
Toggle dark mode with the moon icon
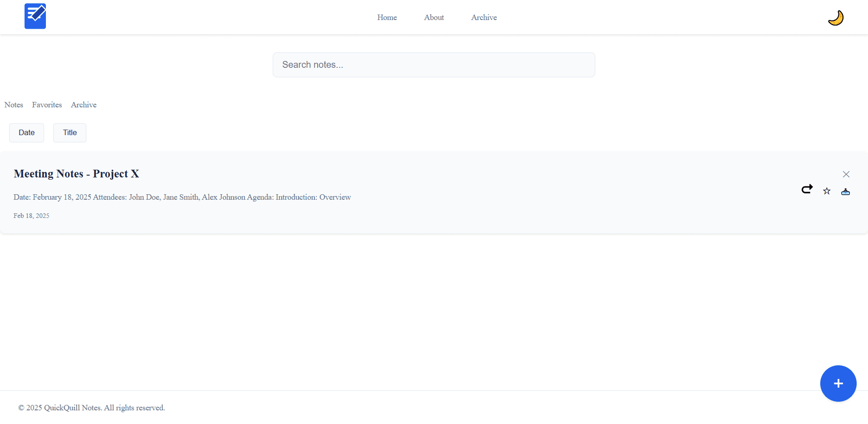[x=835, y=18]
